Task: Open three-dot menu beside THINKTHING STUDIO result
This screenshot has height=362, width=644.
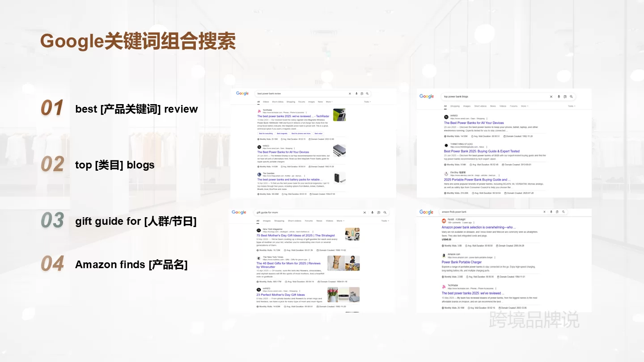Action: pos(487,147)
